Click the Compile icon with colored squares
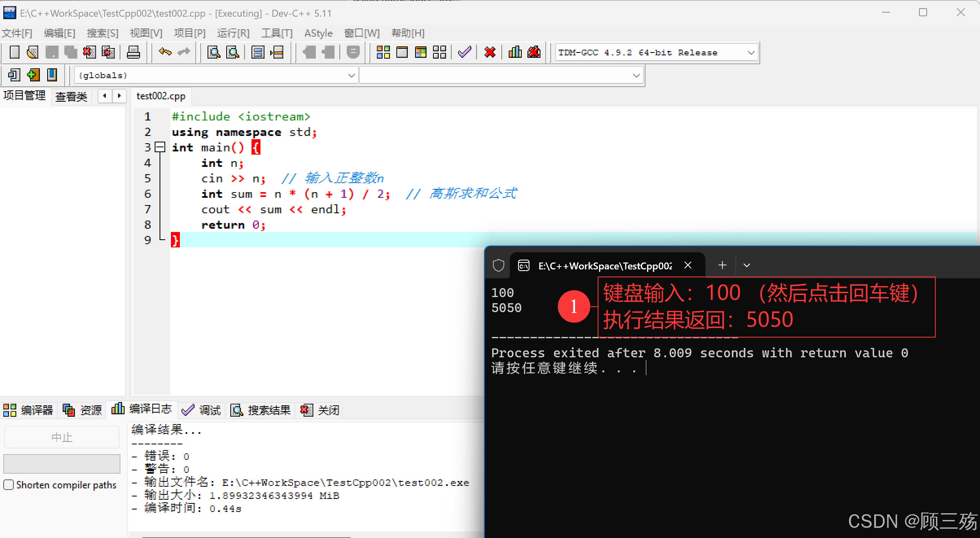This screenshot has height=538, width=980. tap(383, 52)
